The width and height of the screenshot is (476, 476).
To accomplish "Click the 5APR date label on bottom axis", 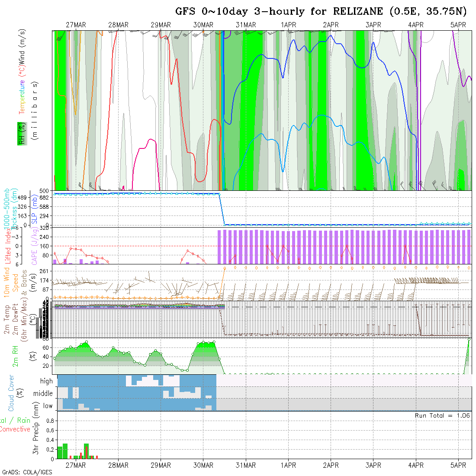I will pos(458,465).
